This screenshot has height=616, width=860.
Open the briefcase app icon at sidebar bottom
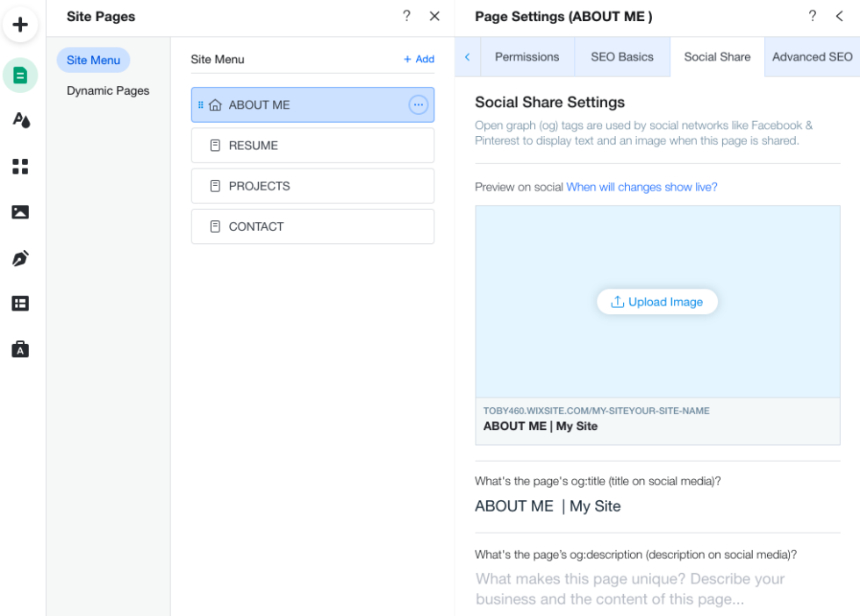pyautogui.click(x=20, y=349)
